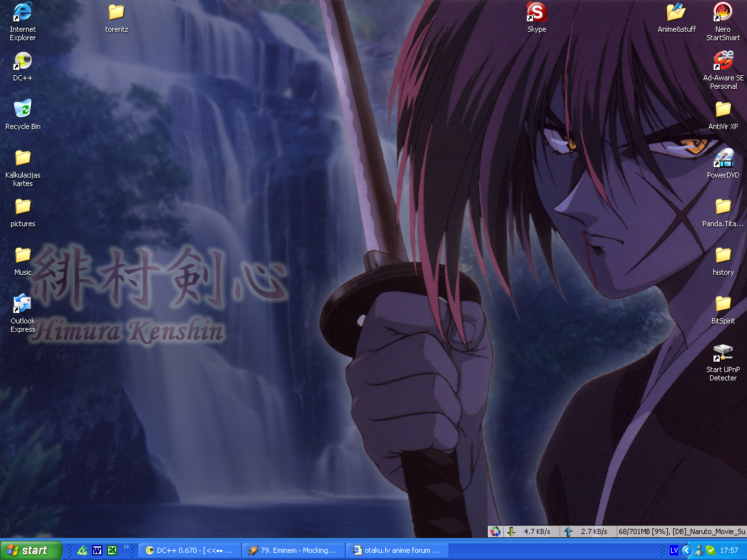Launch Excel from Quick Launch bar
Image resolution: width=747 pixels, height=560 pixels.
112,550
